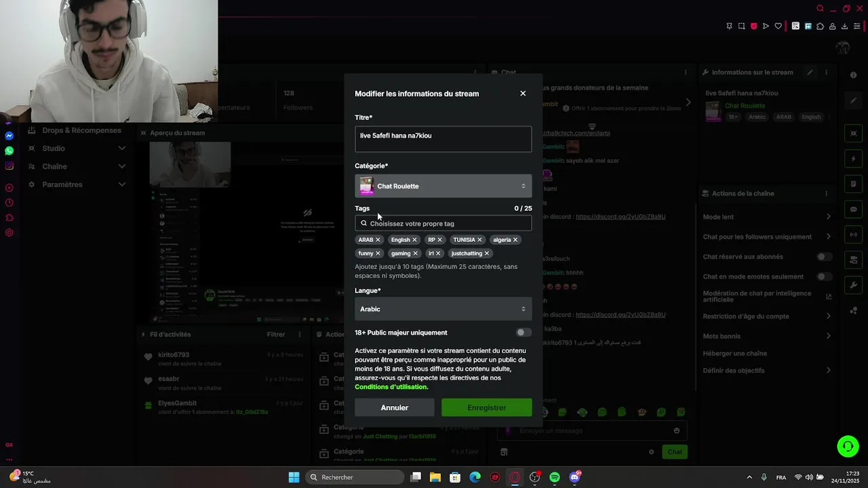868x488 pixels.
Task: Open Discord from the taskbar
Action: click(575, 477)
